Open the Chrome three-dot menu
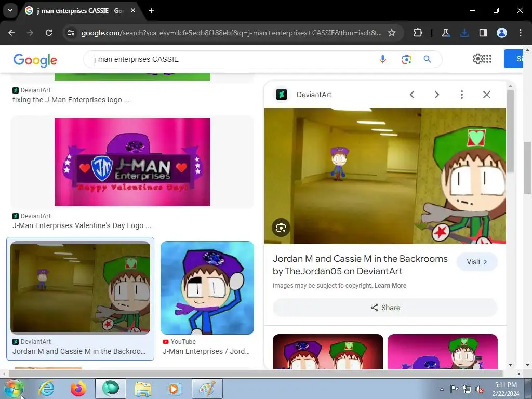 [x=521, y=33]
